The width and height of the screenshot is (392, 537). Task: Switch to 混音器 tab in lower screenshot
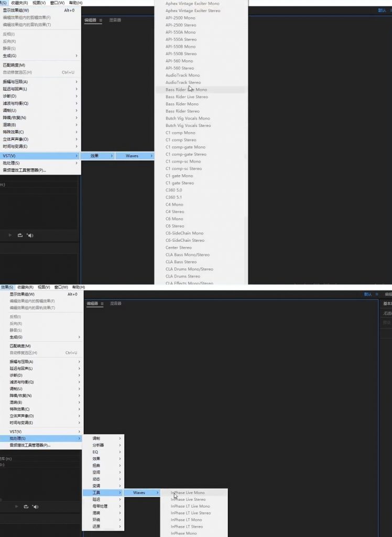pyautogui.click(x=116, y=304)
